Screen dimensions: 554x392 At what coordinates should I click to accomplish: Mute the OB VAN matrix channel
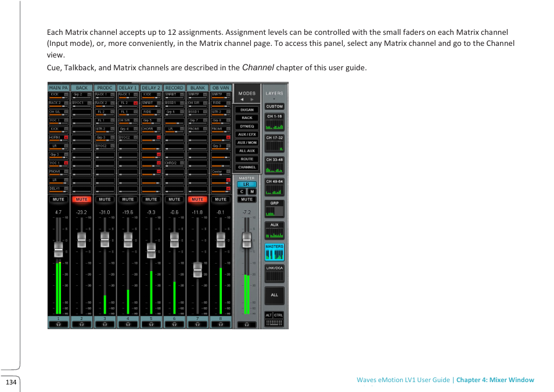pos(221,199)
